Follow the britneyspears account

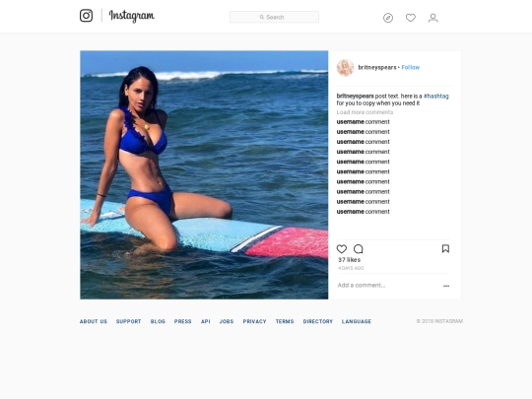411,68
